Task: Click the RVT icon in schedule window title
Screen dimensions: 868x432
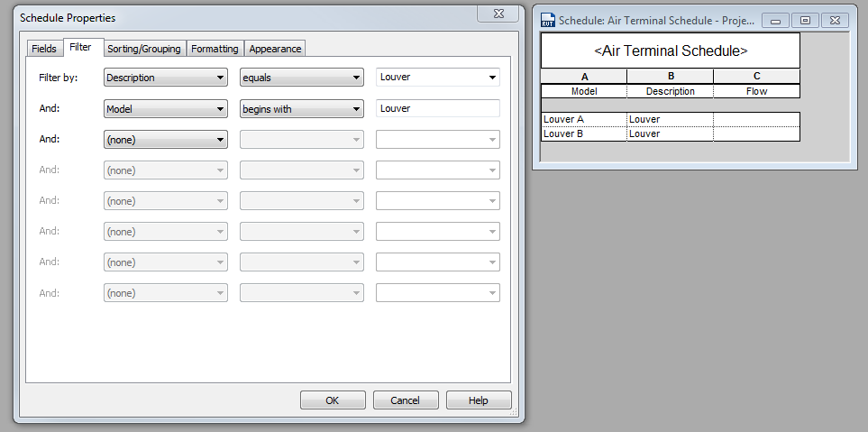Action: 547,20
